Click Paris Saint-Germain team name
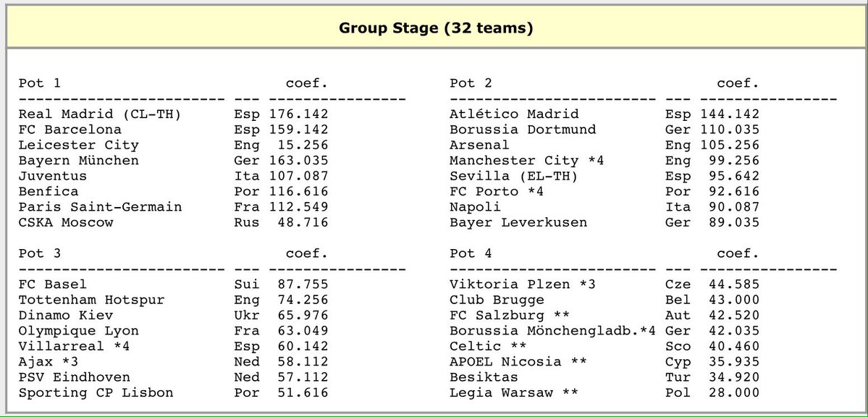This screenshot has height=417, width=868. coord(100,207)
